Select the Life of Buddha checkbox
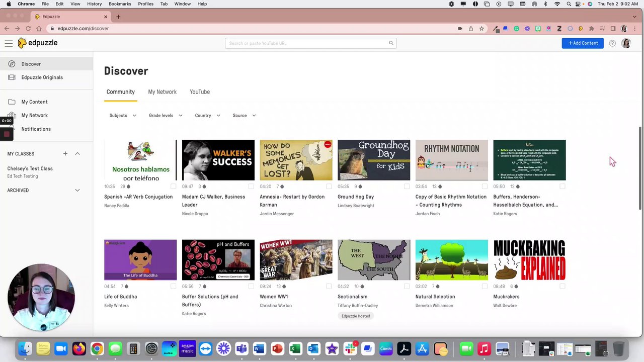The image size is (644, 362). 173,287
